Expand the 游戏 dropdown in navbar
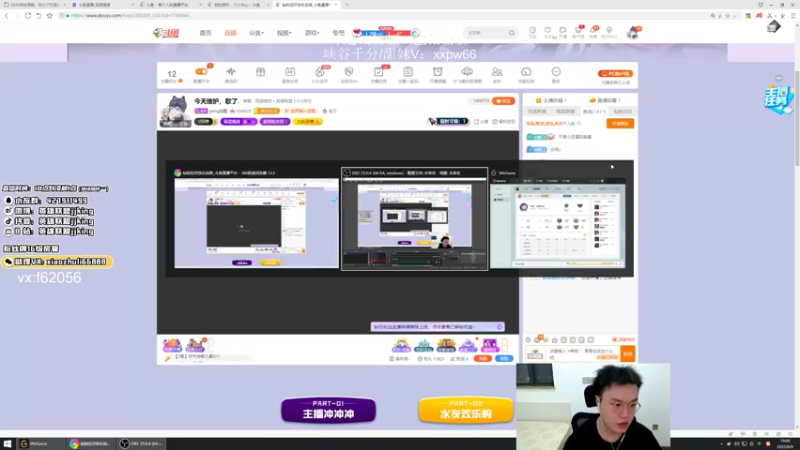Screen dimensions: 800x450 point(311,33)
